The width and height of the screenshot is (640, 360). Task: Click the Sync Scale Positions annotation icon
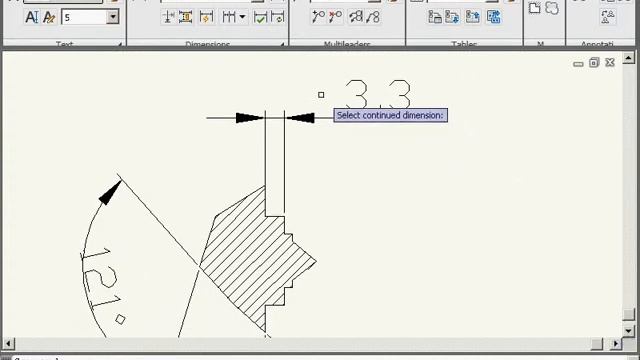(608, 17)
